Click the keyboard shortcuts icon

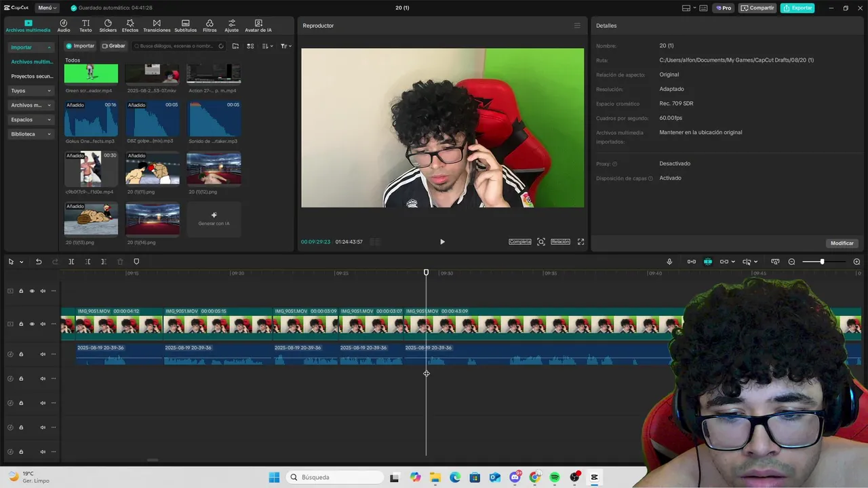(703, 8)
